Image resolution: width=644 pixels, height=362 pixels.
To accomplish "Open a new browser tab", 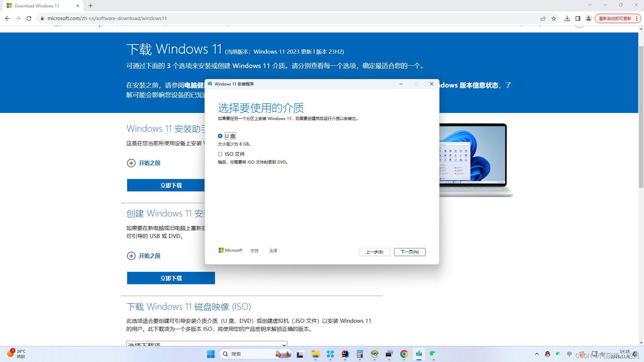I will pos(91,6).
